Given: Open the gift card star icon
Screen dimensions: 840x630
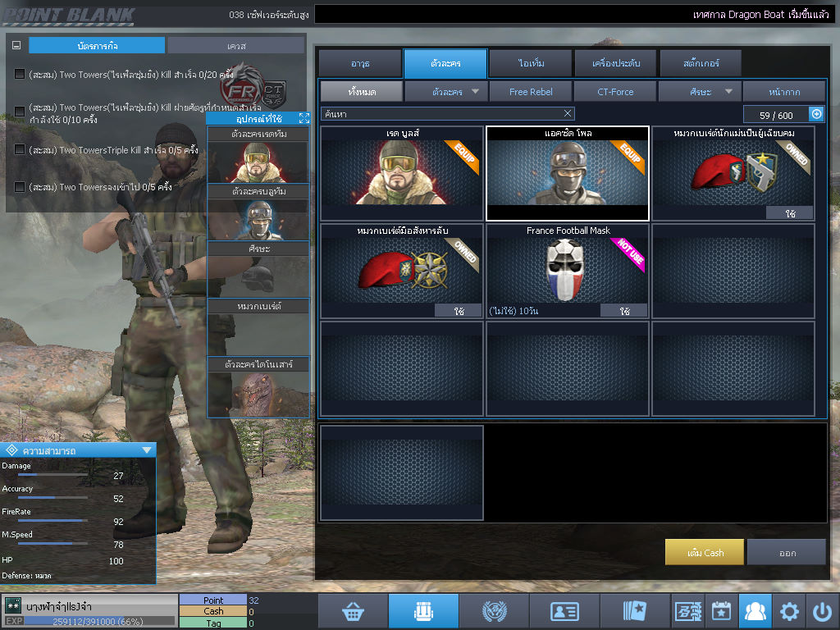Looking at the screenshot, I should (x=635, y=611).
